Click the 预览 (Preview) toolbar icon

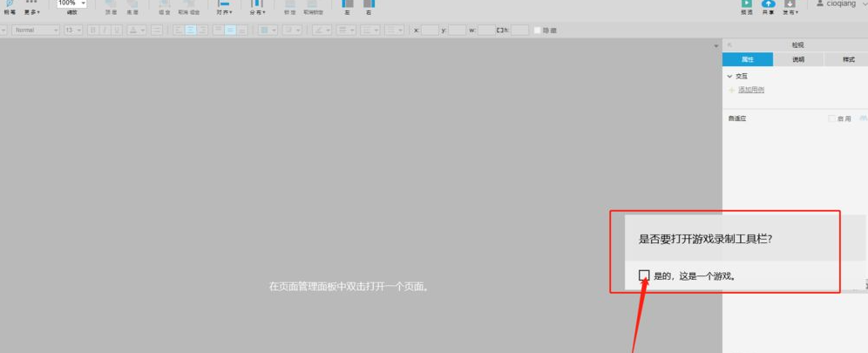[x=747, y=4]
